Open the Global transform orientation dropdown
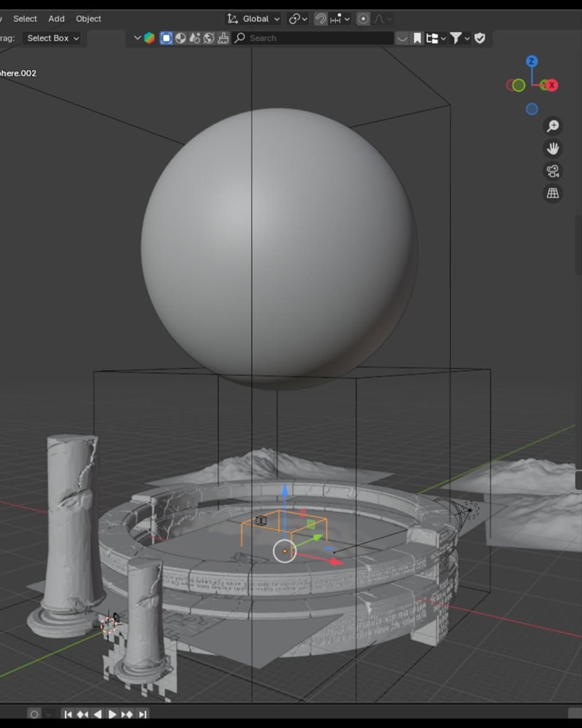 [254, 19]
